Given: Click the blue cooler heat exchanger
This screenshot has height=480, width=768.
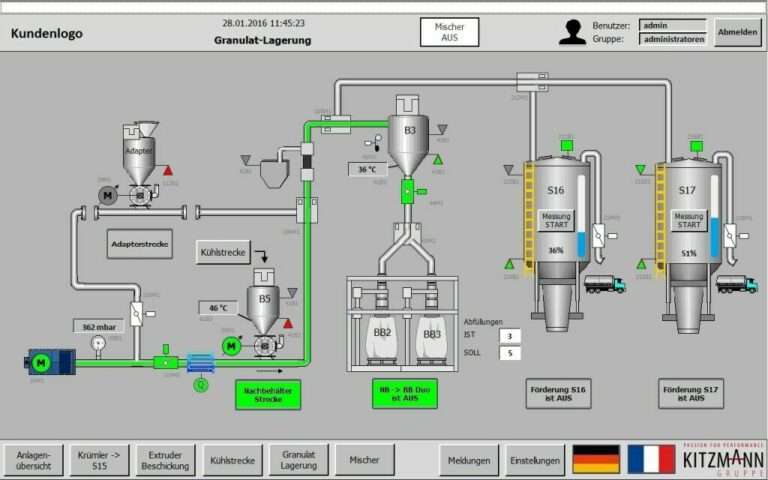Looking at the screenshot, I should 201,363.
